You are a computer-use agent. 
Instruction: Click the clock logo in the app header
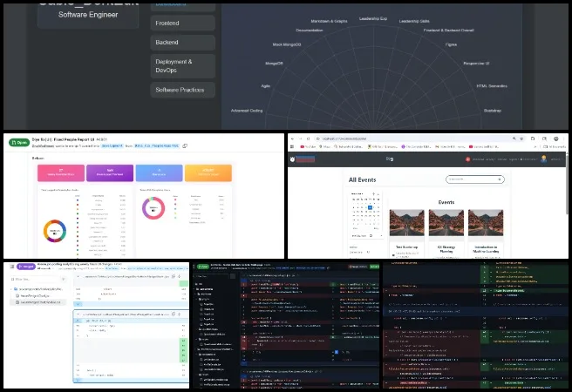(x=292, y=159)
